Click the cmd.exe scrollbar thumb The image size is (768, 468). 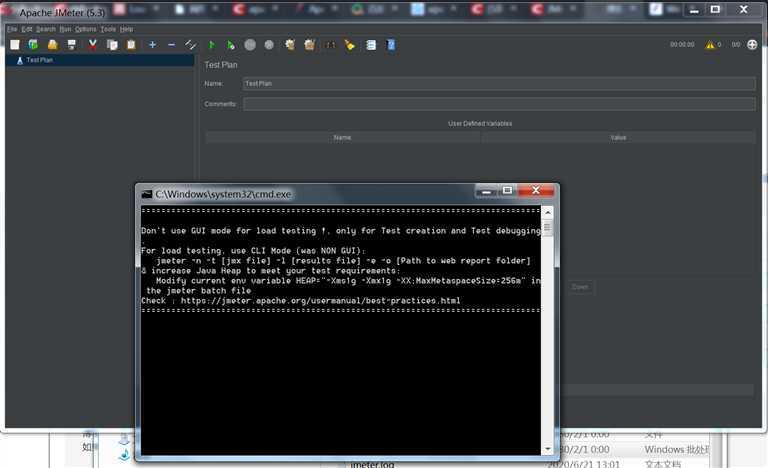548,227
